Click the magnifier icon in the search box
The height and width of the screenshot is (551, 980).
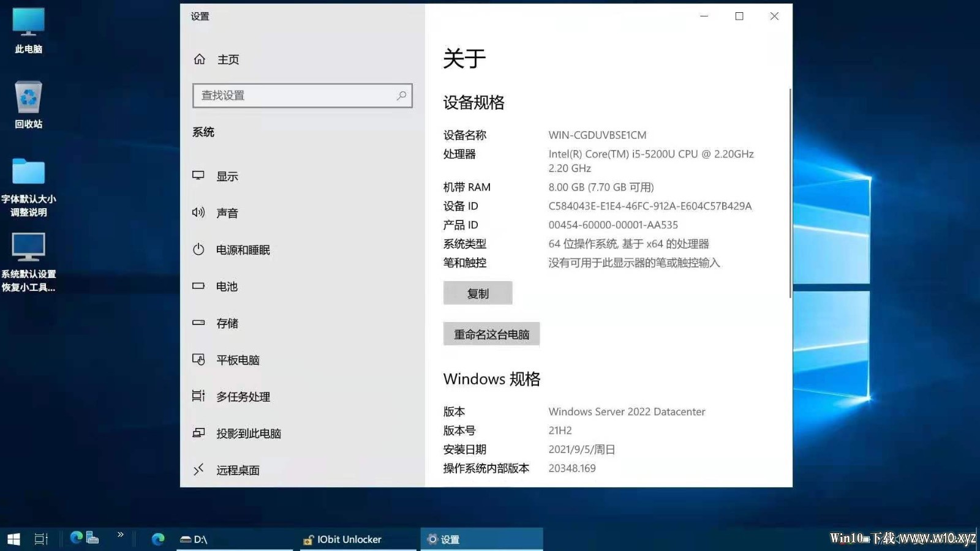(x=401, y=96)
